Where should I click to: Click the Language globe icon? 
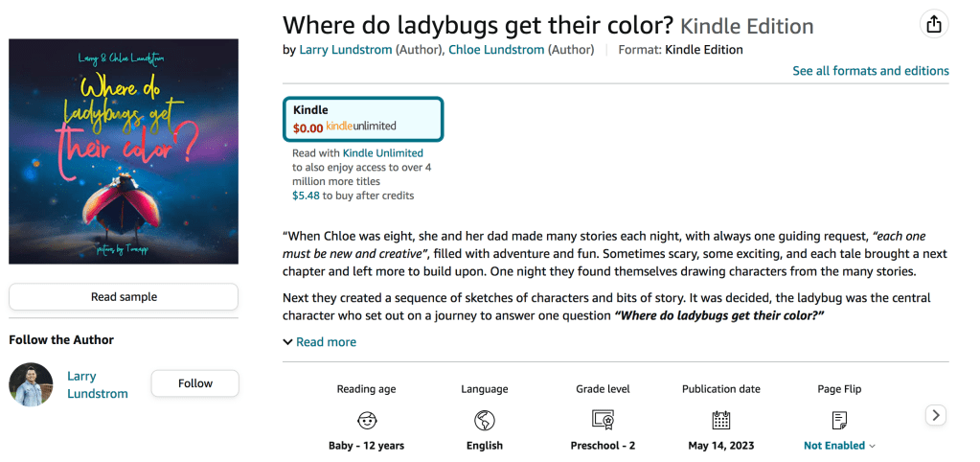484,420
